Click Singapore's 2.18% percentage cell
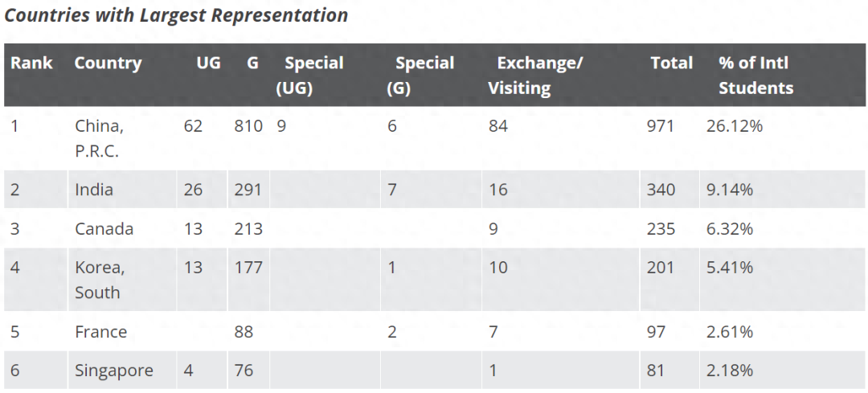This screenshot has width=868, height=393. point(729,370)
